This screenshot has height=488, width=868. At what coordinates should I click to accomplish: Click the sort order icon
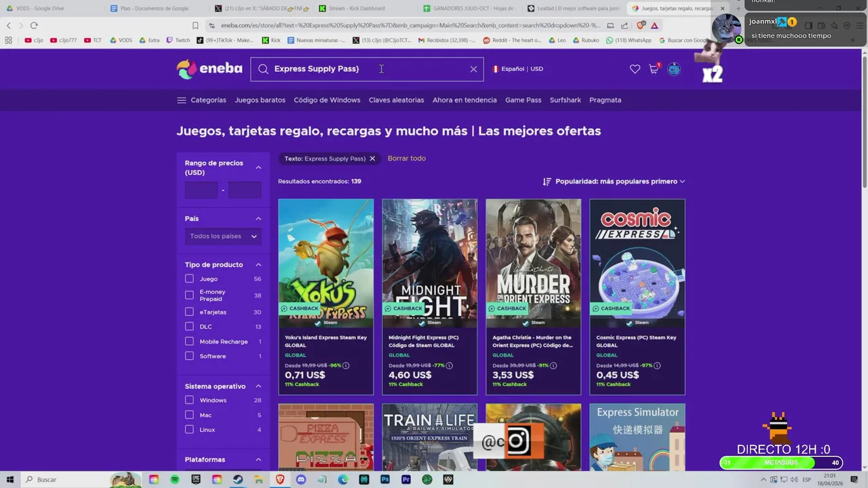tap(547, 182)
